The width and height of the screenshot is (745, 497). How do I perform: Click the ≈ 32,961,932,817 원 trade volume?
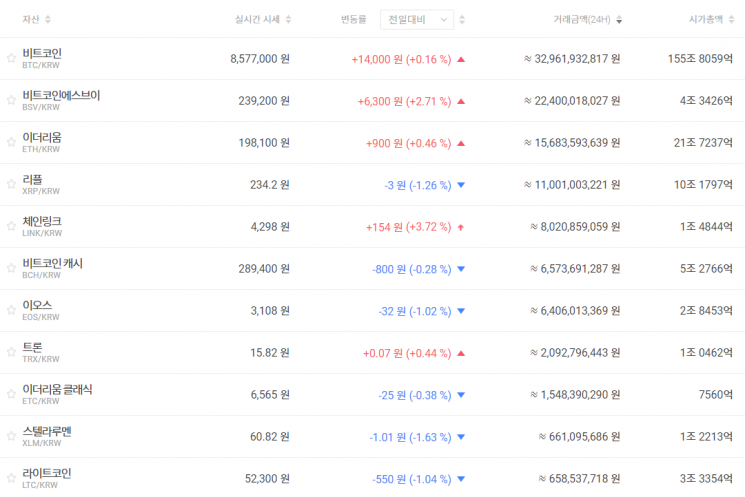[x=572, y=59]
